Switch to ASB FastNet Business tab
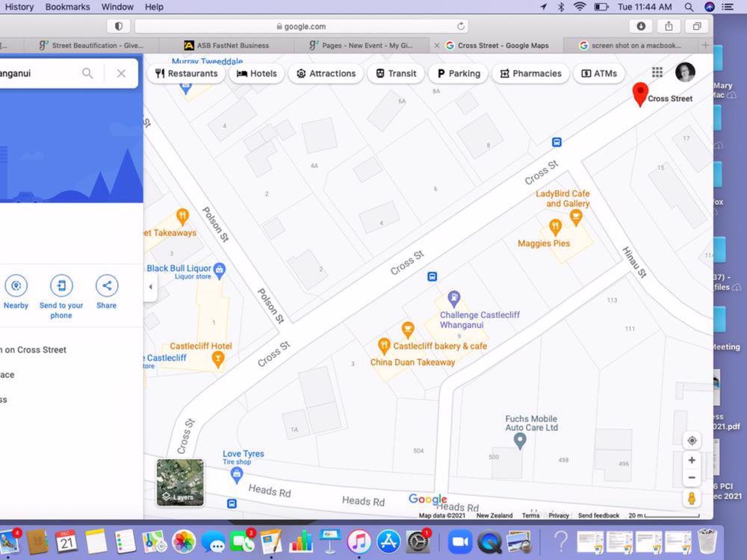The height and width of the screenshot is (560, 747). tap(226, 46)
